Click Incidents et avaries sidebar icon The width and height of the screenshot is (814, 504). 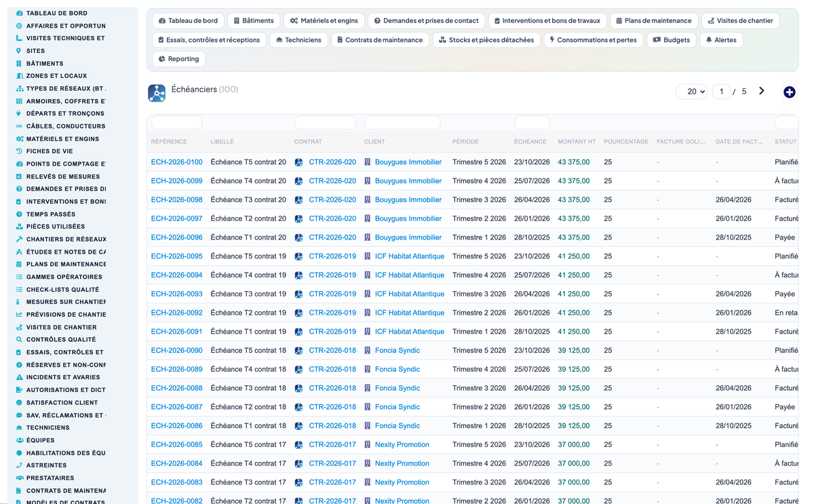(19, 377)
